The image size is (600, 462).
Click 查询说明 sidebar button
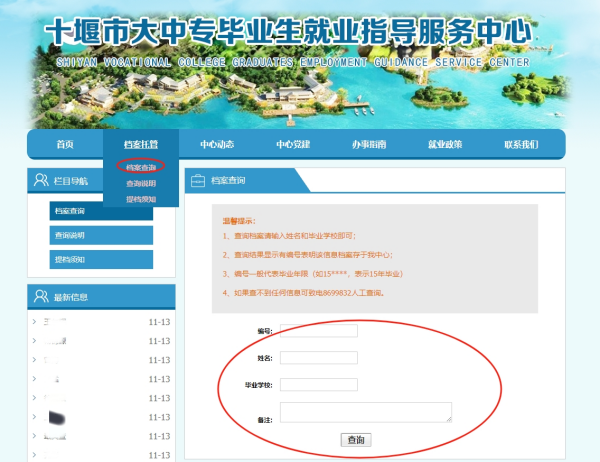click(x=101, y=235)
